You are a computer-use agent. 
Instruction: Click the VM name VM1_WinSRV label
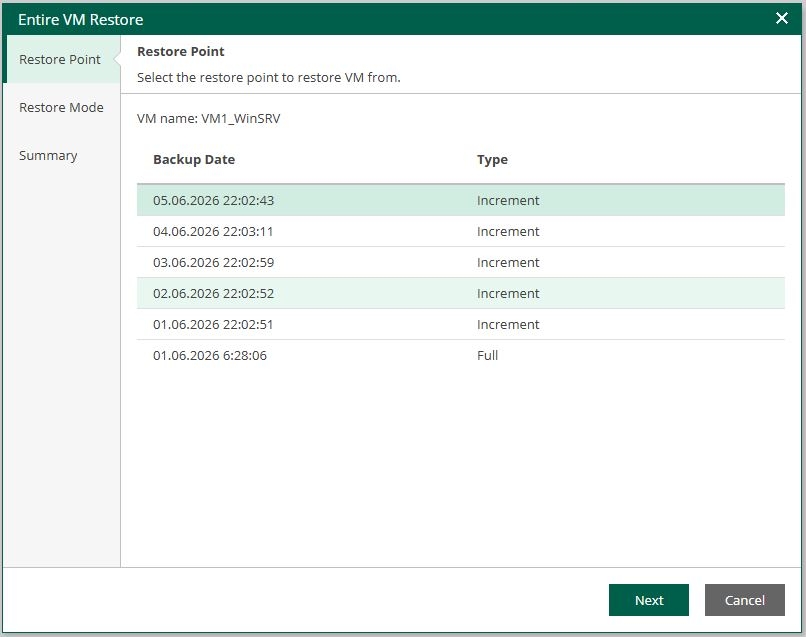209,118
